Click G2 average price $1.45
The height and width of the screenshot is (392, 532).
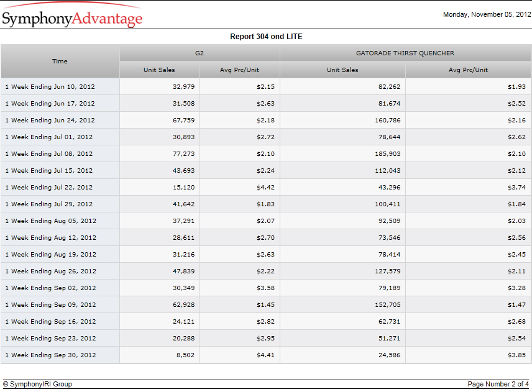coord(265,305)
